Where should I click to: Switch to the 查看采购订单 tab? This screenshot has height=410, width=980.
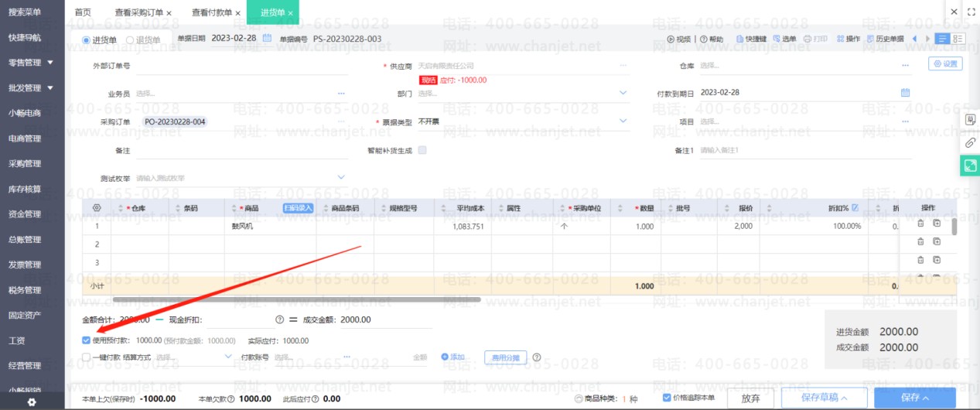(138, 12)
